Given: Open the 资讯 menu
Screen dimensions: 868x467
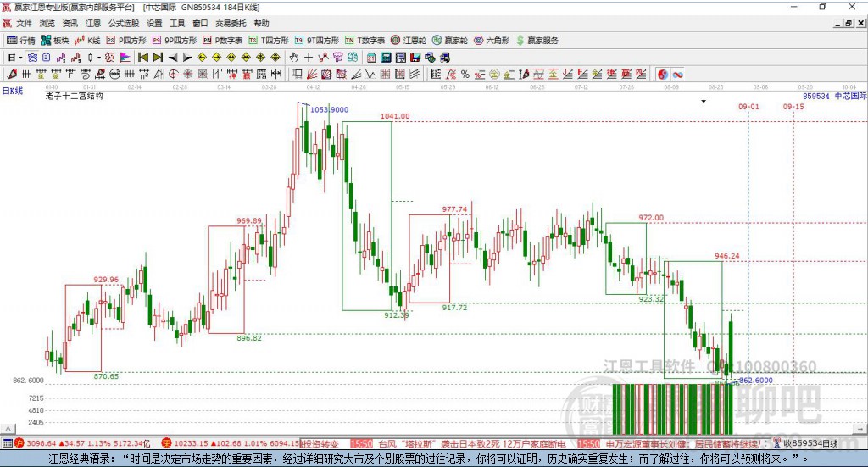Looking at the screenshot, I should pyautogui.click(x=70, y=23).
